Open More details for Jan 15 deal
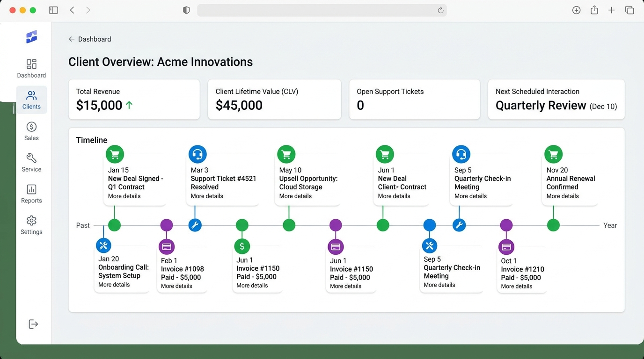Viewport: 644px width, 359px height. tap(124, 196)
